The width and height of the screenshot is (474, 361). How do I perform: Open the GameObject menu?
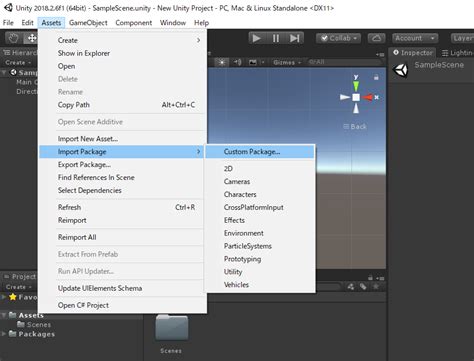click(88, 23)
